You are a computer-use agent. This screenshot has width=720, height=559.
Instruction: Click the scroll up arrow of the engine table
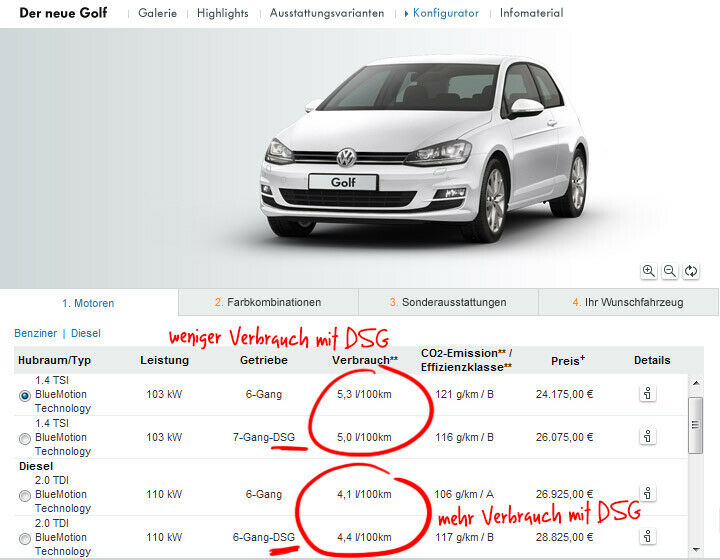pos(696,383)
